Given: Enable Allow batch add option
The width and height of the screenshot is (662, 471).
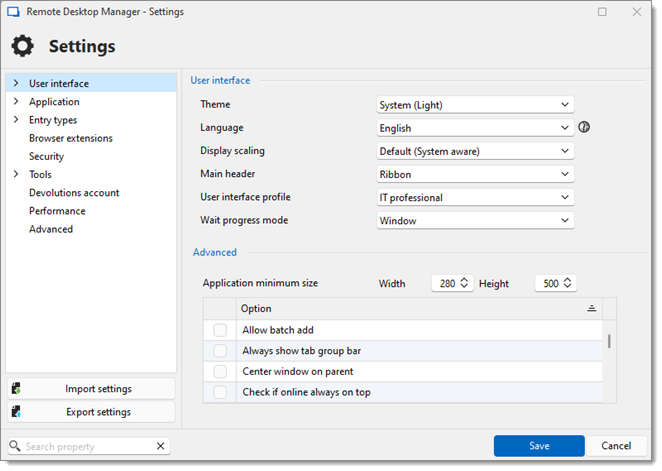Looking at the screenshot, I should pos(220,330).
